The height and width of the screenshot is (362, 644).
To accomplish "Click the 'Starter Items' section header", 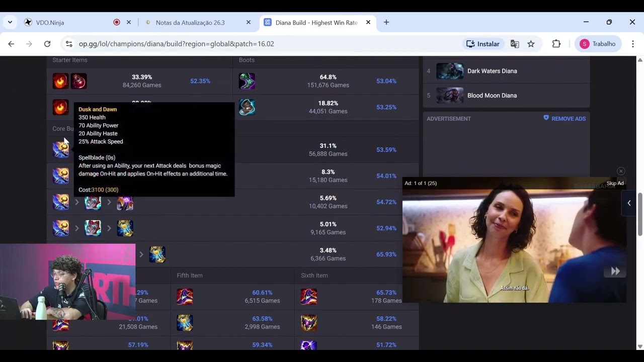I will pos(70,60).
